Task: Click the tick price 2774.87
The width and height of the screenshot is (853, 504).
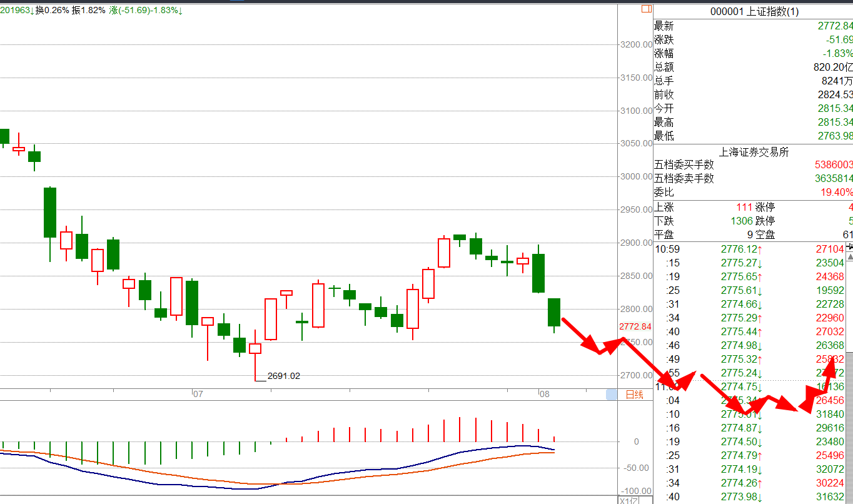Action: click(739, 428)
